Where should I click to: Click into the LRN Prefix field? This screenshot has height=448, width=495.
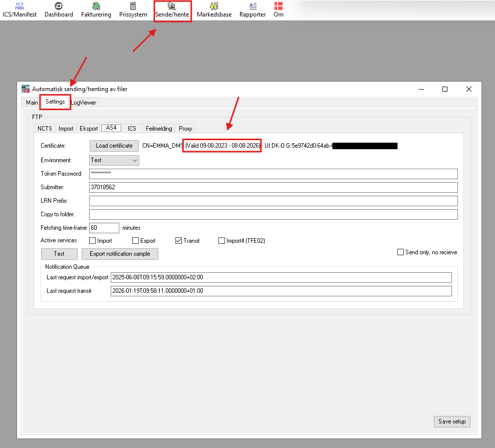point(273,201)
